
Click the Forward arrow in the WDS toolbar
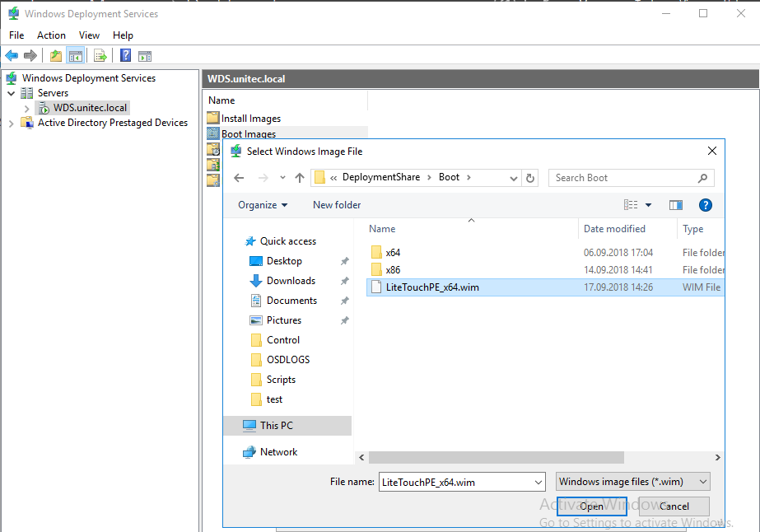coord(30,56)
